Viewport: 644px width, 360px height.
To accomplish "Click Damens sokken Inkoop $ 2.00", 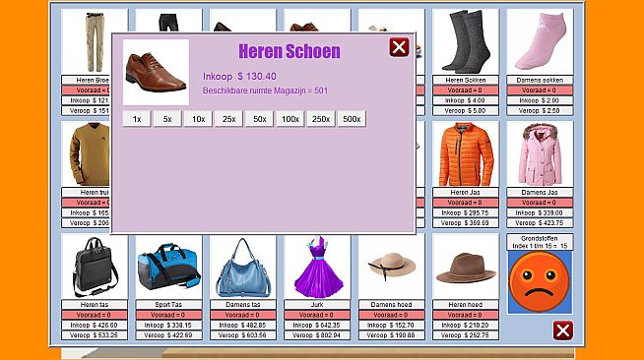I will (x=540, y=100).
